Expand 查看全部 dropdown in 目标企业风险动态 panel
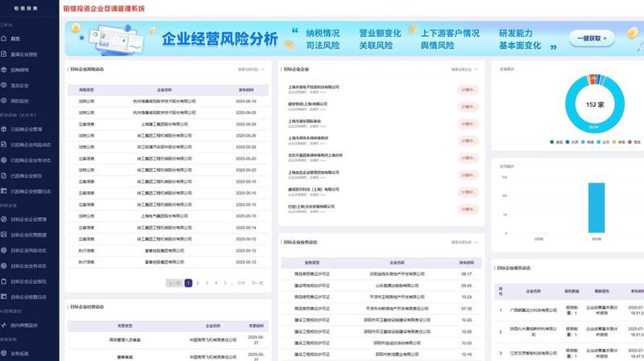Screen dimensions: 644x361 click(x=251, y=69)
